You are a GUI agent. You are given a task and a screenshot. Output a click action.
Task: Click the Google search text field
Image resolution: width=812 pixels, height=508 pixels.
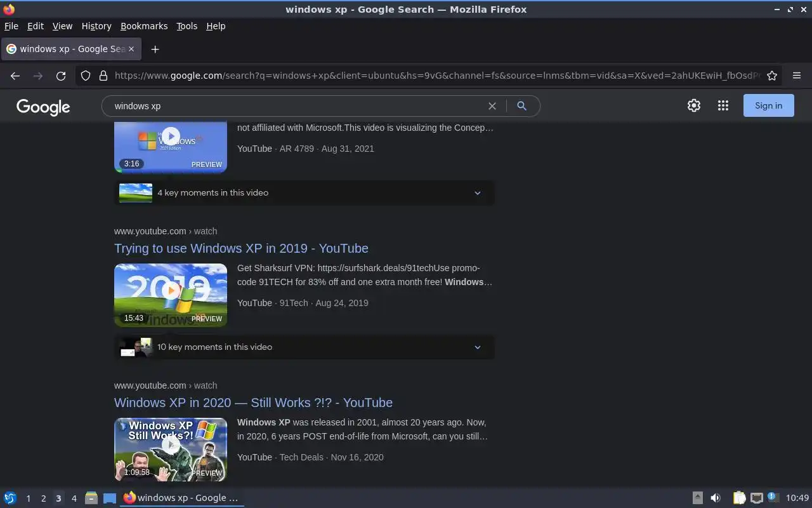tap(297, 106)
